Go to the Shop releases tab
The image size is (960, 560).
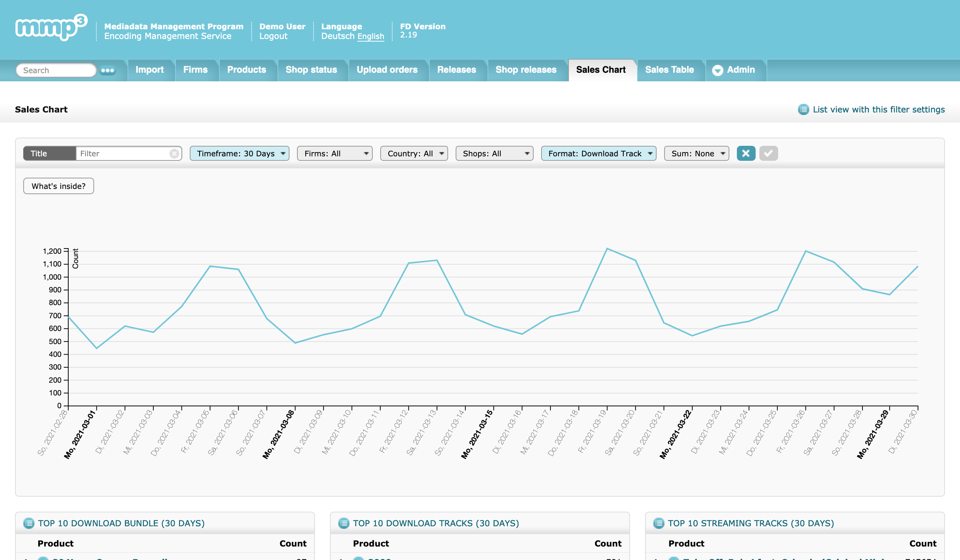[x=526, y=70]
